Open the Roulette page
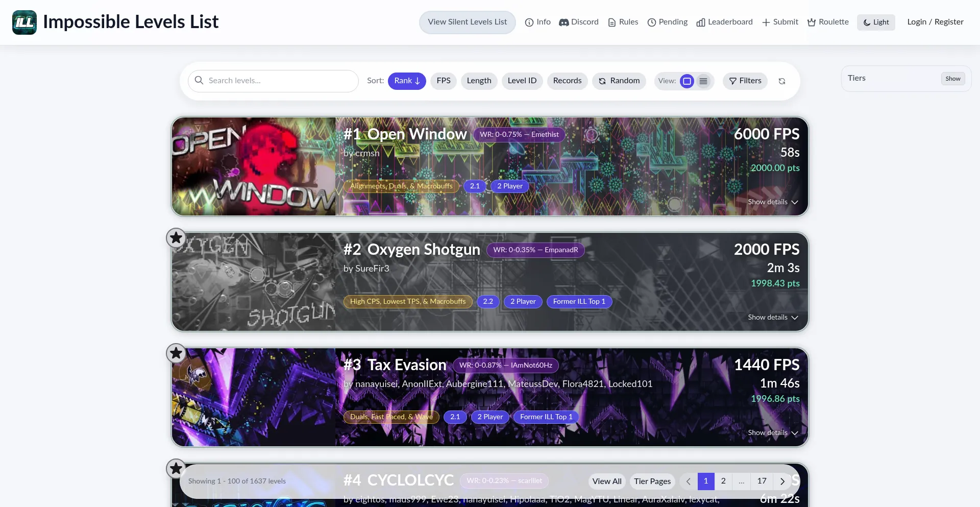 [828, 22]
